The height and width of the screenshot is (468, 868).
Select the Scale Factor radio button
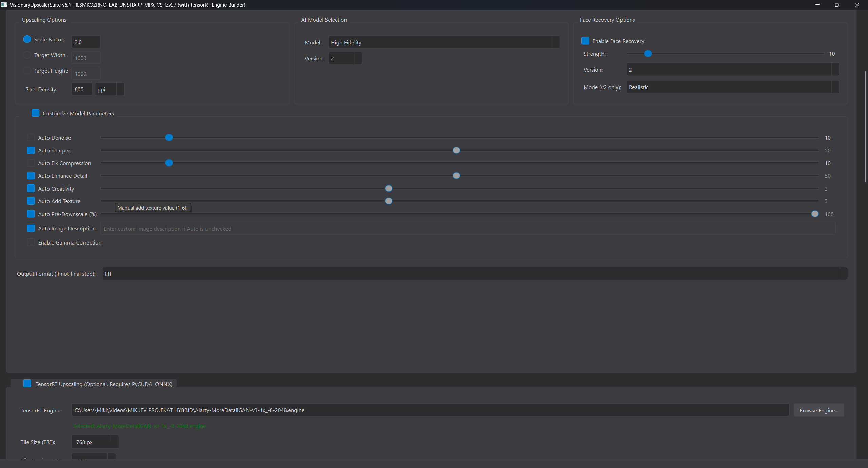(27, 39)
